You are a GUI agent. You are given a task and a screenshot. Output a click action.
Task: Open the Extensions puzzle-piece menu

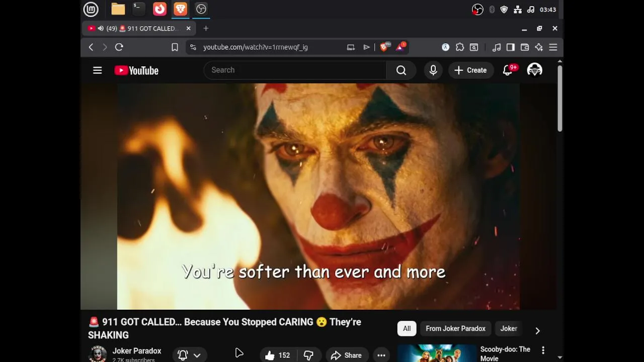pos(460,47)
